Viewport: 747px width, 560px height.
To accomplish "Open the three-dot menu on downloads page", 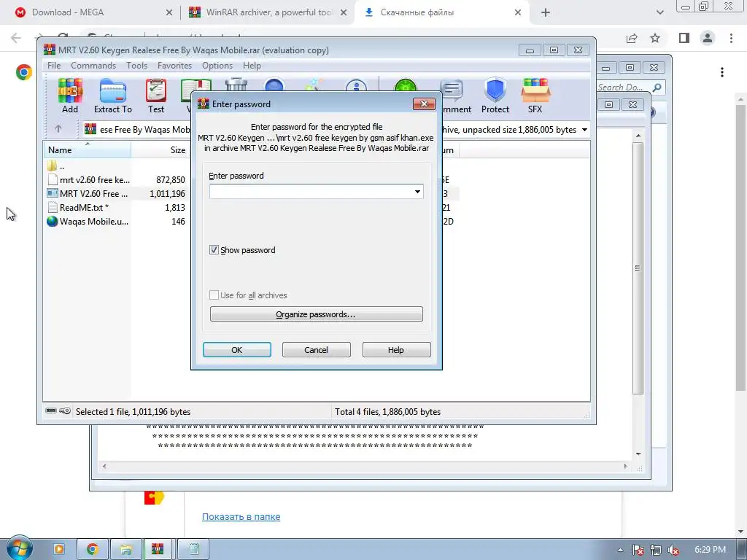I will click(x=722, y=72).
